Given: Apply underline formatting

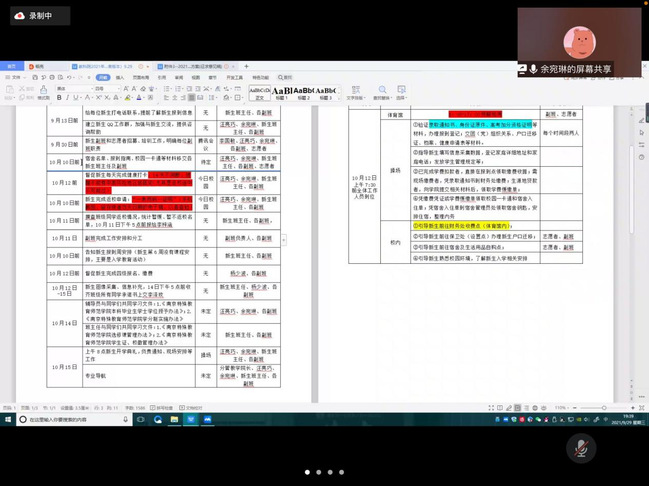Looking at the screenshot, I should click(78, 98).
